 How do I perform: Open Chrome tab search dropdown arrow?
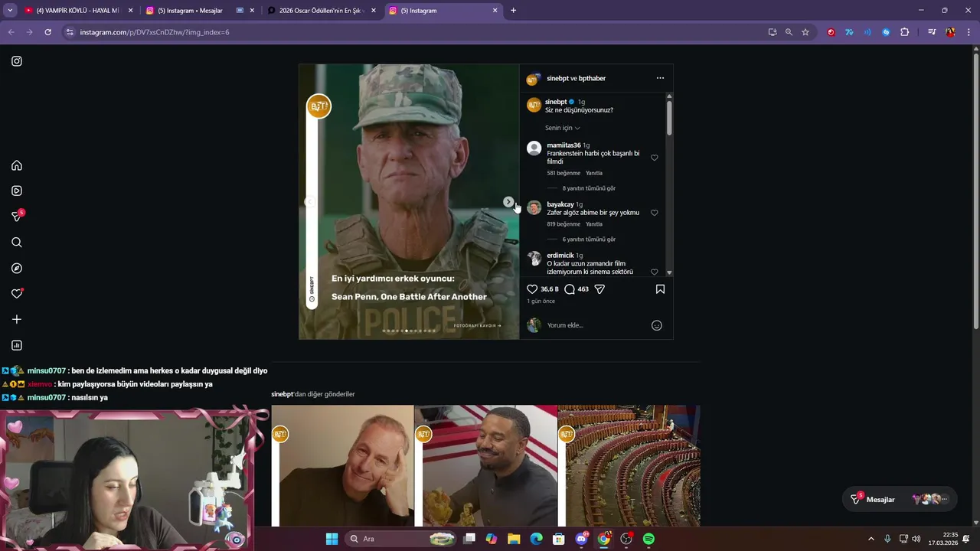coord(10,11)
